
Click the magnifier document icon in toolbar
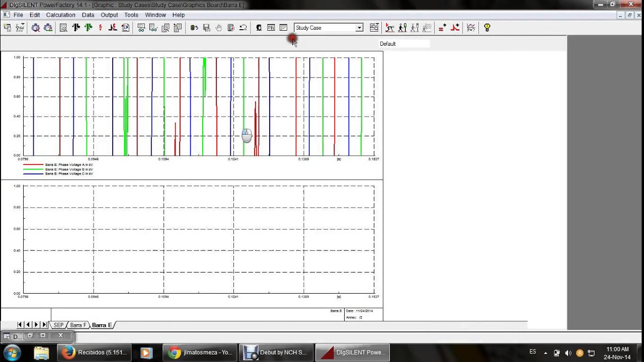(x=63, y=28)
